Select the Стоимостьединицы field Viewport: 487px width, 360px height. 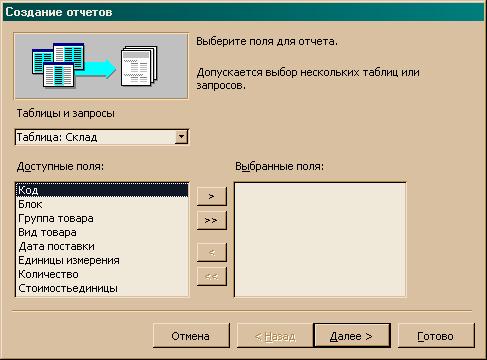[102, 288]
